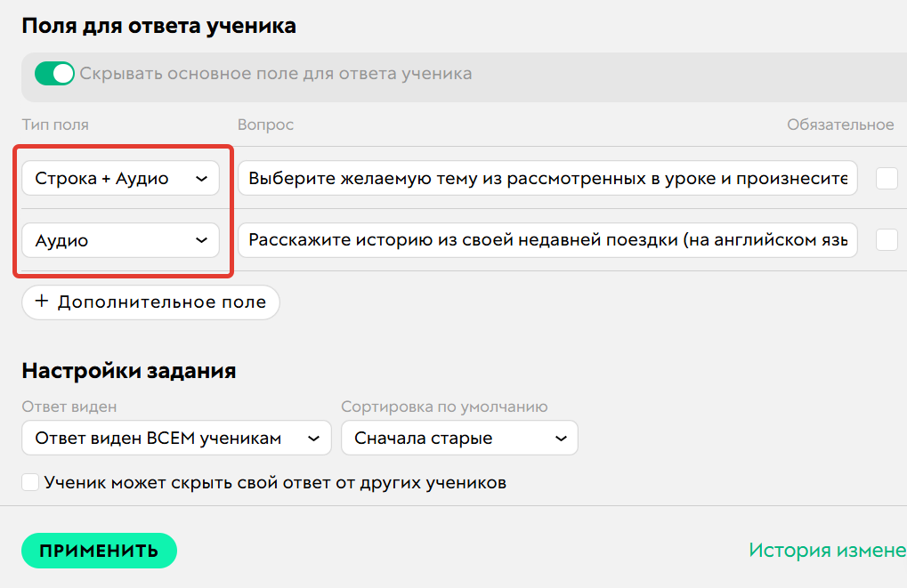
Task: Click the plus icon on "Дополнительное поле"
Action: (41, 302)
